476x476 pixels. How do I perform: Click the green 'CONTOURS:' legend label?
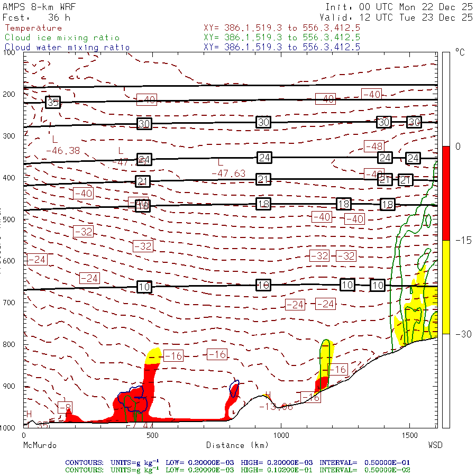tap(84, 470)
